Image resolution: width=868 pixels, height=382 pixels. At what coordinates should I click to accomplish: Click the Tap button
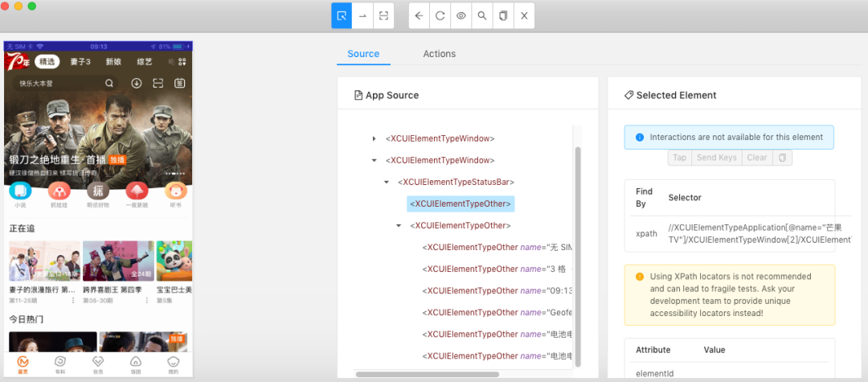point(680,158)
